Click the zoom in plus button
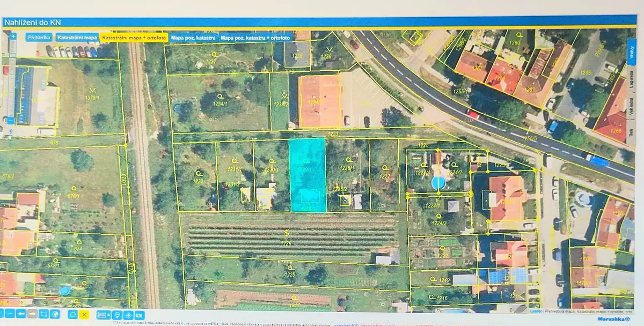The height and width of the screenshot is (326, 644). coord(12,36)
